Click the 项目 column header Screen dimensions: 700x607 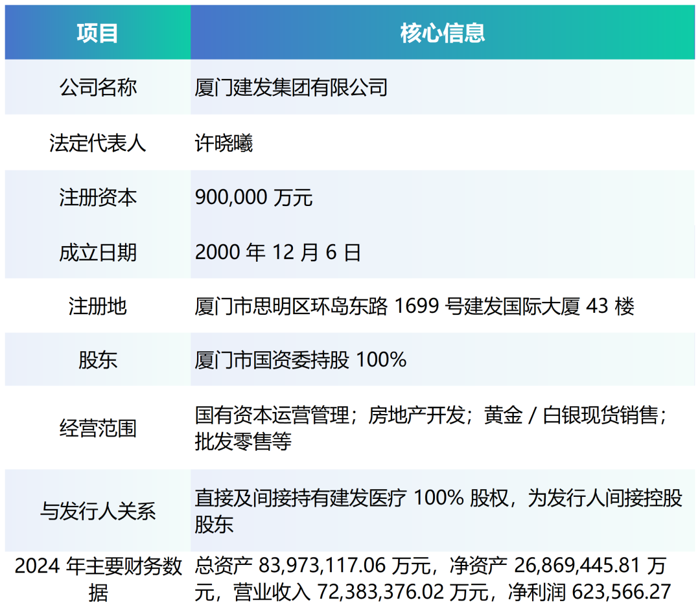98,32
